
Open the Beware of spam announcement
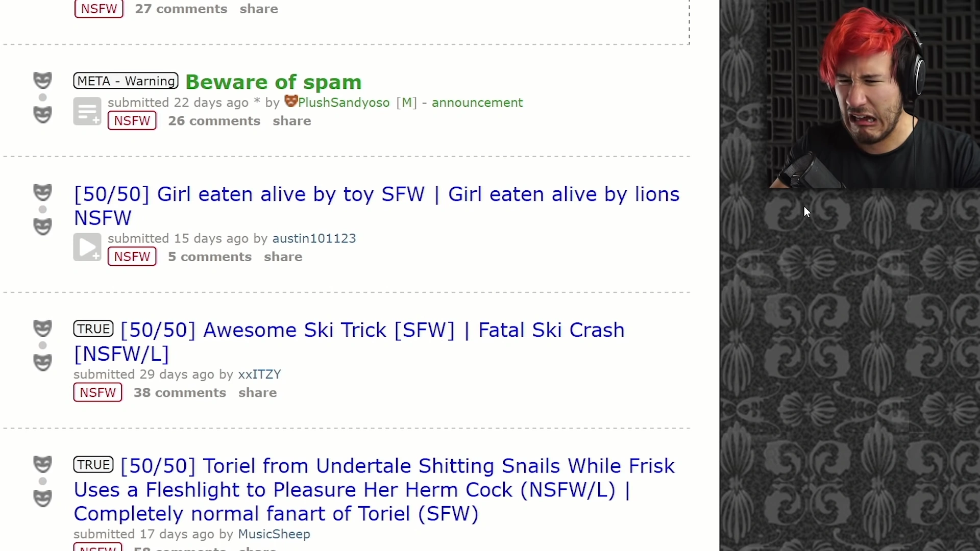[273, 82]
